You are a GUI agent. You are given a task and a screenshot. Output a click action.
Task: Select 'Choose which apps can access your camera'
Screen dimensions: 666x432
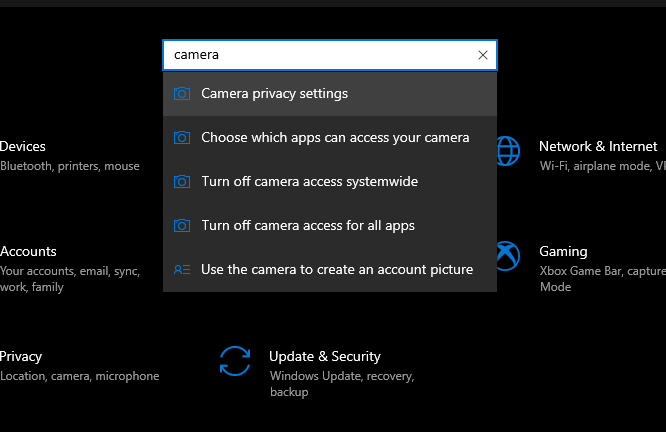pyautogui.click(x=330, y=138)
